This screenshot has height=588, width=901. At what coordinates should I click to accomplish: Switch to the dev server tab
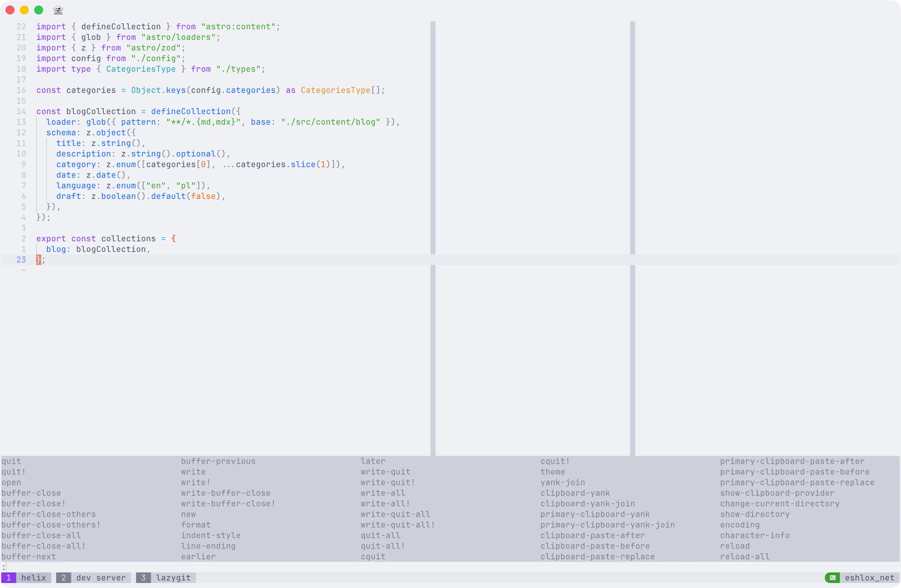(x=101, y=577)
